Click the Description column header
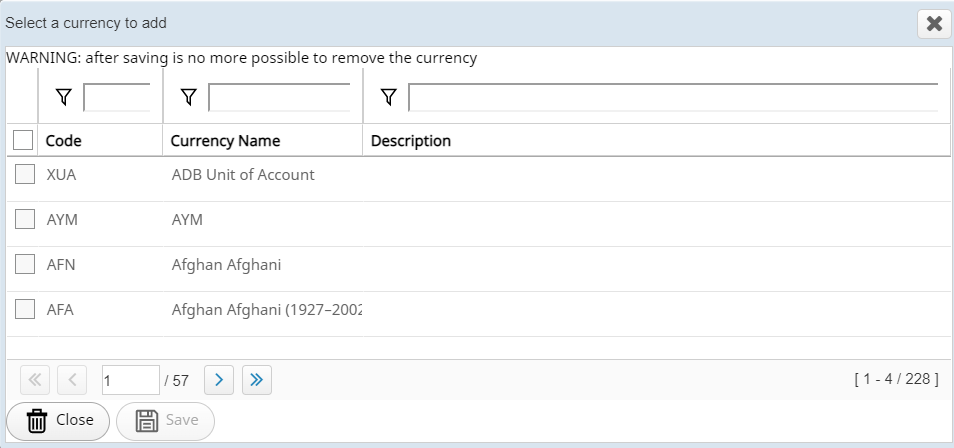The width and height of the screenshot is (954, 448). click(x=410, y=141)
